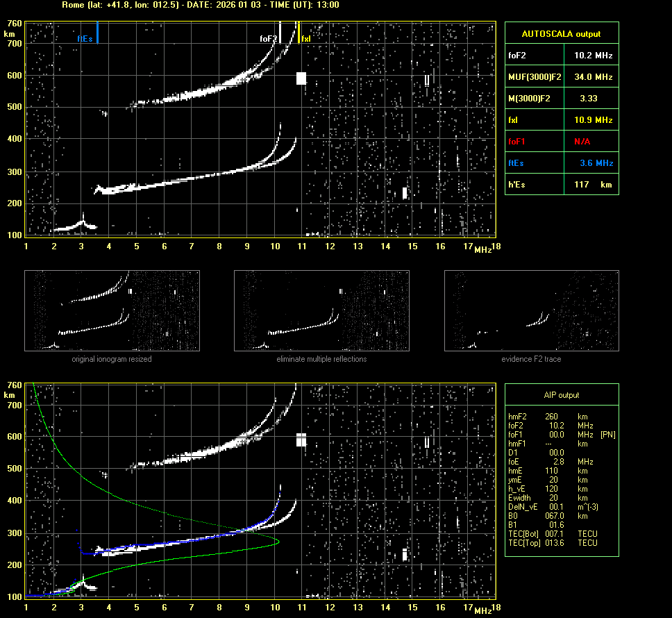Click the M(3000)F2 value 3.33
This screenshot has height=618, width=672.
pyautogui.click(x=589, y=99)
